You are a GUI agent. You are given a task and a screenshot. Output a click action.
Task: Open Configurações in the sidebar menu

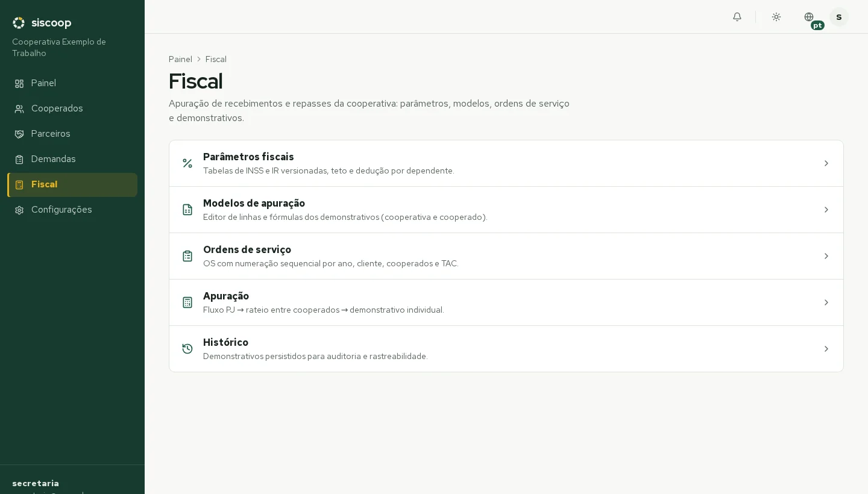click(72, 210)
